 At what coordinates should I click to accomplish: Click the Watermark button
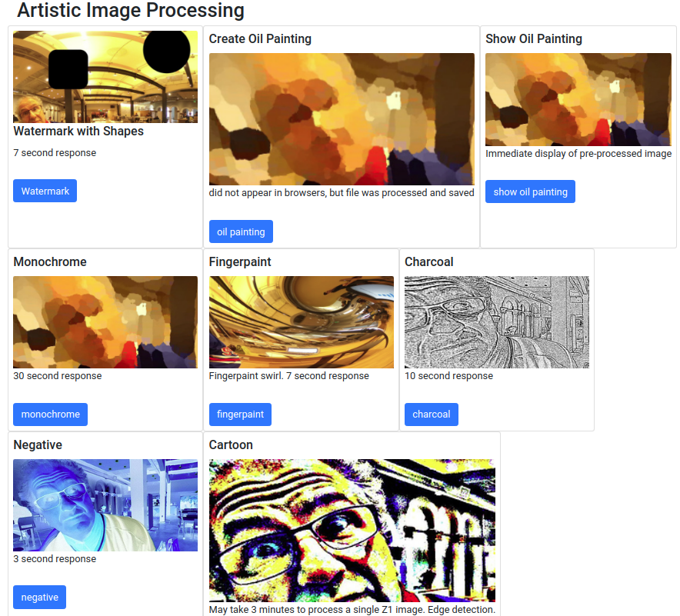pos(45,191)
